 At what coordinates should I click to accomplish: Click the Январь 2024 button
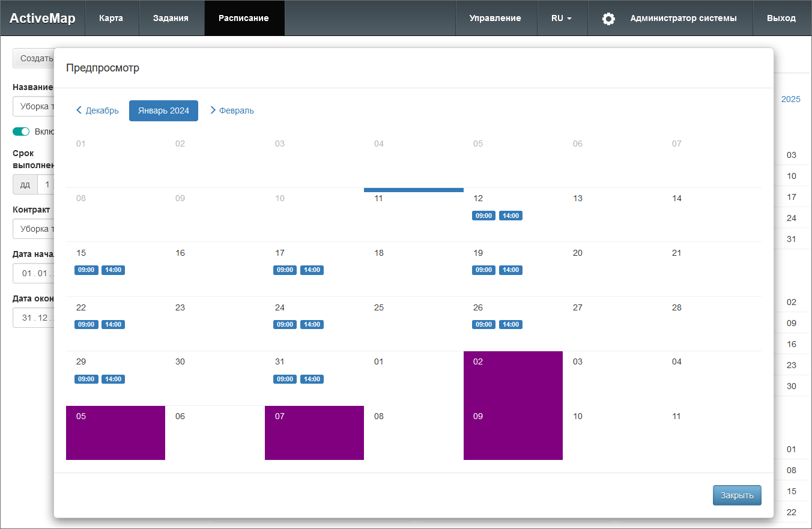(163, 110)
